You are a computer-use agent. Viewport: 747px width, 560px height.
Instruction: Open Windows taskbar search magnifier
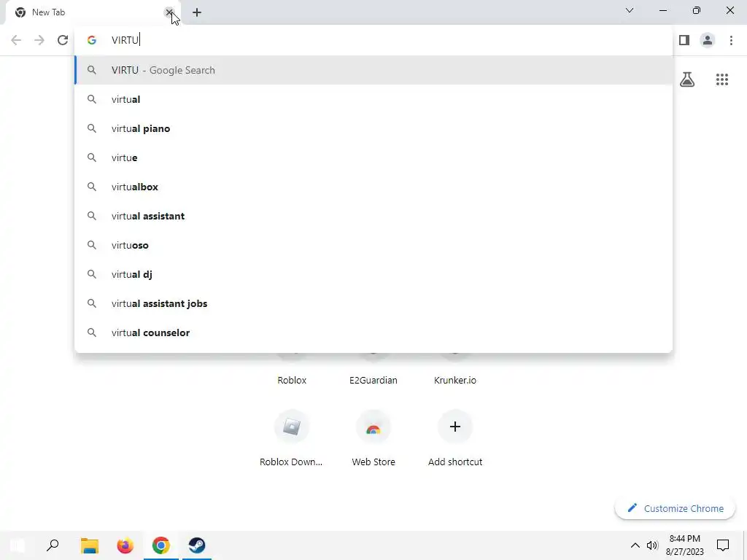pyautogui.click(x=53, y=545)
